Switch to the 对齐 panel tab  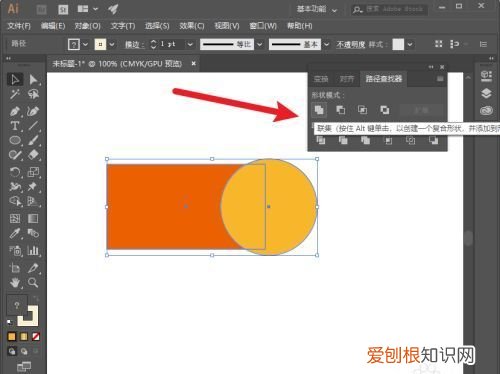coord(347,79)
